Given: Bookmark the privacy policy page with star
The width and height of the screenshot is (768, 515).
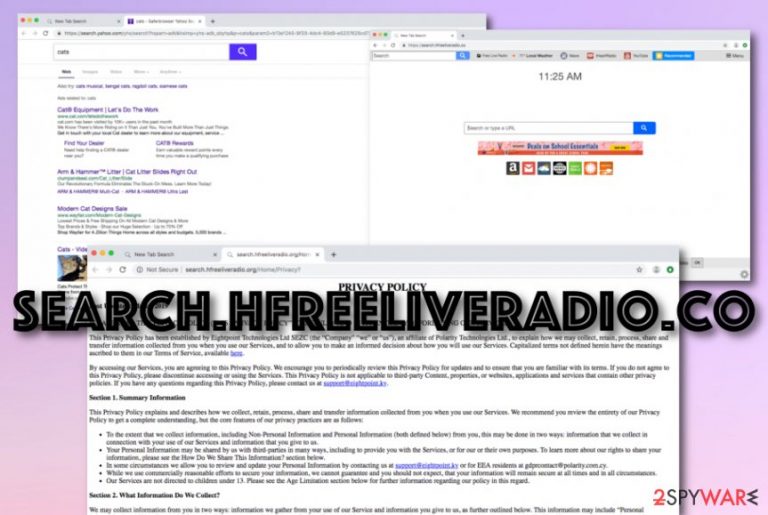Looking at the screenshot, I should pyautogui.click(x=639, y=270).
